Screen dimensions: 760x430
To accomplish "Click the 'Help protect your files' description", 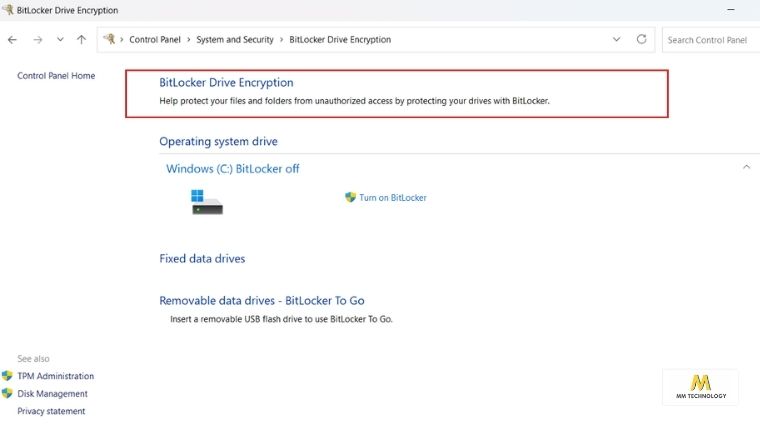I will click(354, 101).
